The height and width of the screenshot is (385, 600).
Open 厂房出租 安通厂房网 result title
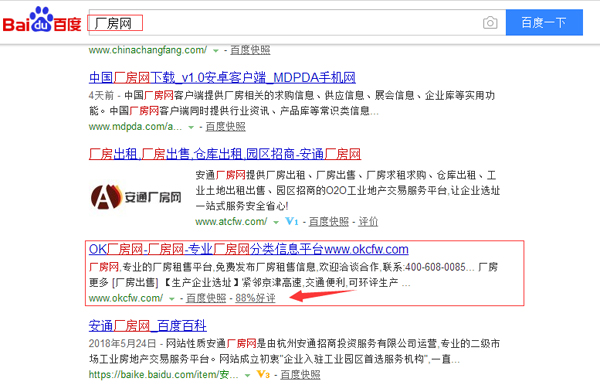pos(225,154)
